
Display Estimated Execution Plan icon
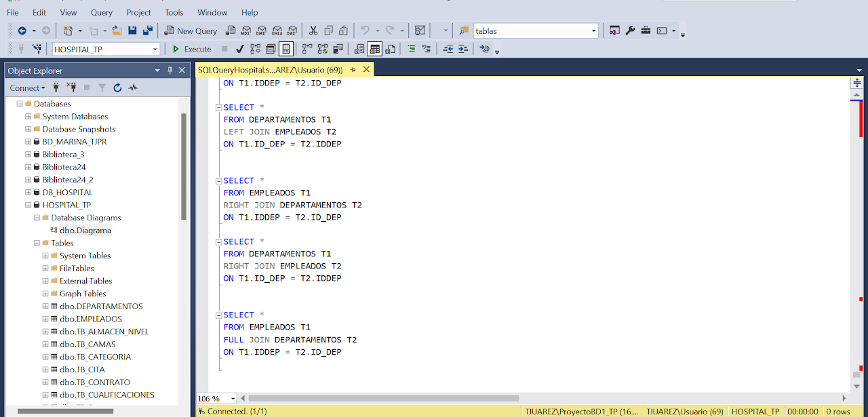255,49
